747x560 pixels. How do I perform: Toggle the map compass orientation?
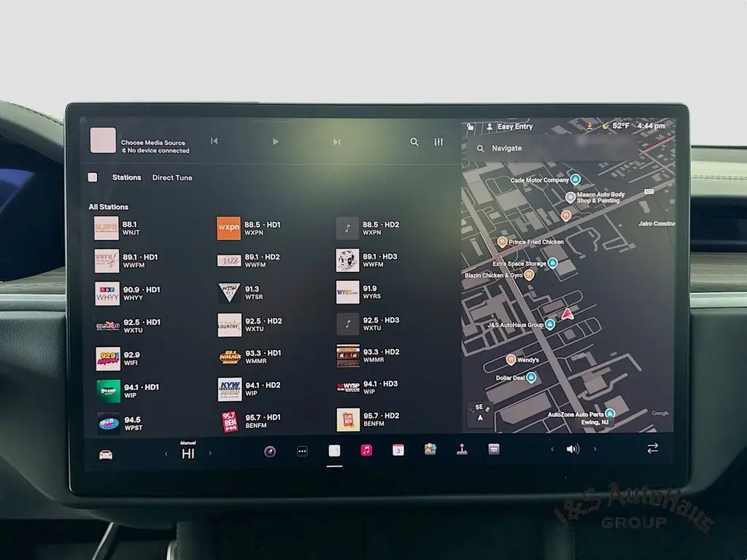pyautogui.click(x=479, y=413)
